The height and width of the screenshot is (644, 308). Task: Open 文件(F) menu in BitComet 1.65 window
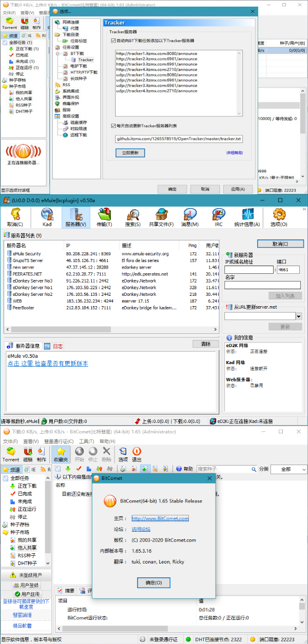point(10,441)
